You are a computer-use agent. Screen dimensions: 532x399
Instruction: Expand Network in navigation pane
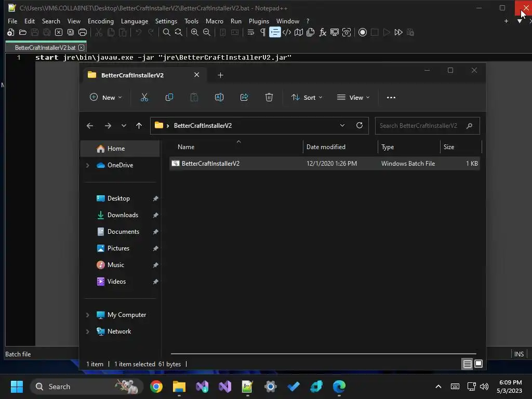[87, 331]
